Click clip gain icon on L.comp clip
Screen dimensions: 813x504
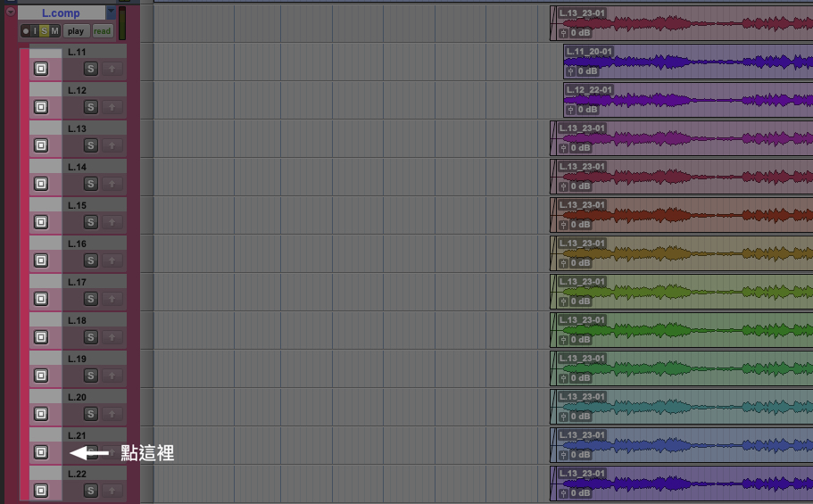[563, 33]
